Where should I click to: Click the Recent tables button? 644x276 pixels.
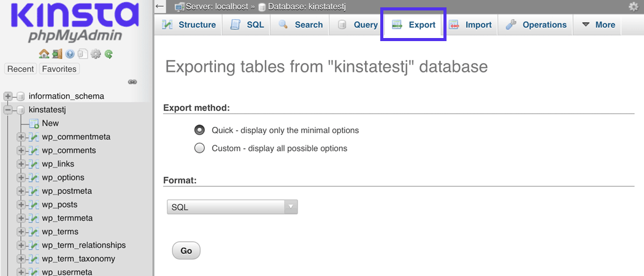click(x=20, y=69)
